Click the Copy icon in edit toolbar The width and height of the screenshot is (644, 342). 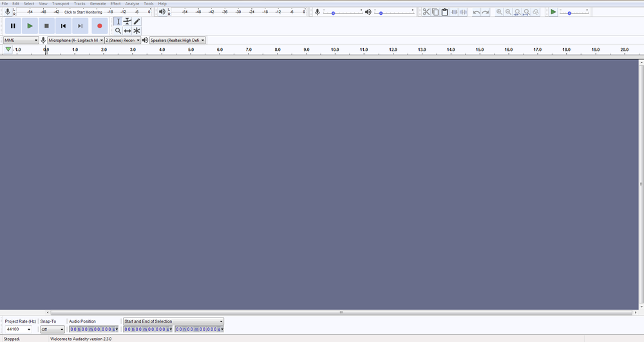tap(435, 12)
